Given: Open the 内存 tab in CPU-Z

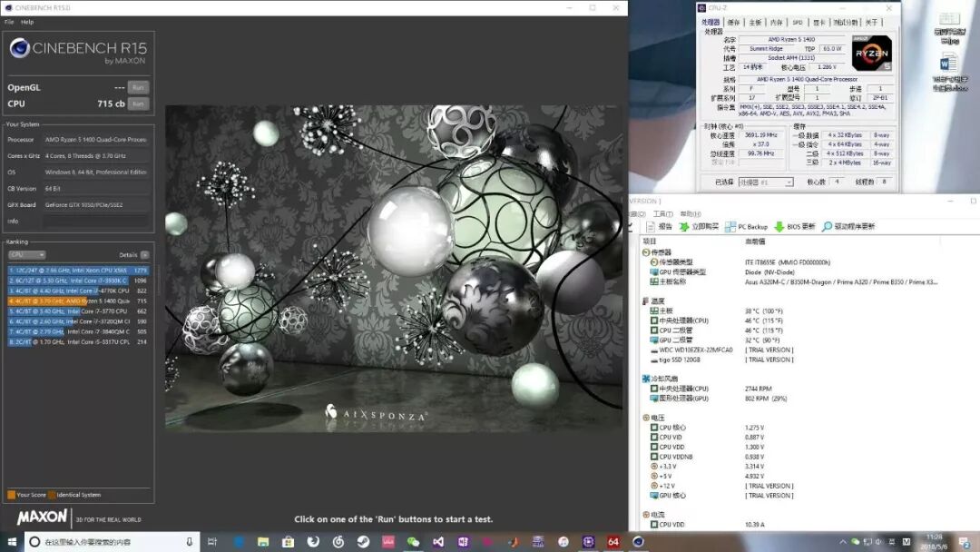Looking at the screenshot, I should pos(776,22).
